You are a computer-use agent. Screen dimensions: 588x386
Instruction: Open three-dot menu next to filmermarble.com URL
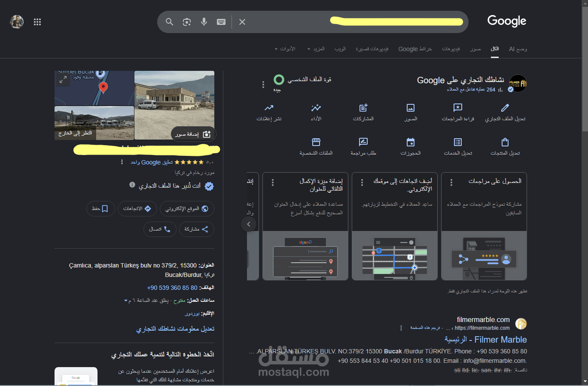pyautogui.click(x=401, y=328)
